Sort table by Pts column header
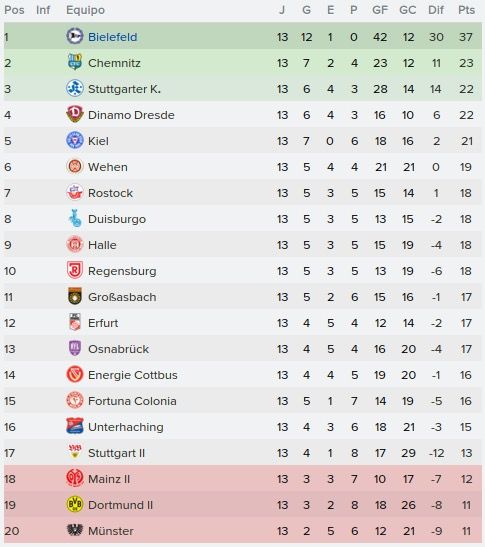This screenshot has width=485, height=547. tap(466, 10)
